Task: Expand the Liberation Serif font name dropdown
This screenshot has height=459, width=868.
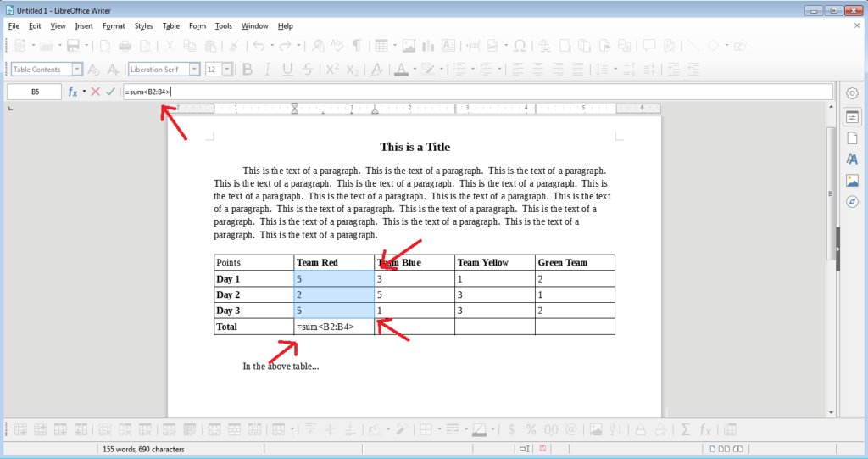Action: pyautogui.click(x=194, y=70)
